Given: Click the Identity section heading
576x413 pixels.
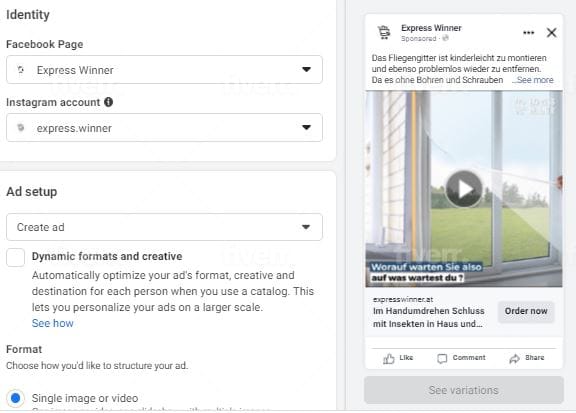Looking at the screenshot, I should click(28, 15).
